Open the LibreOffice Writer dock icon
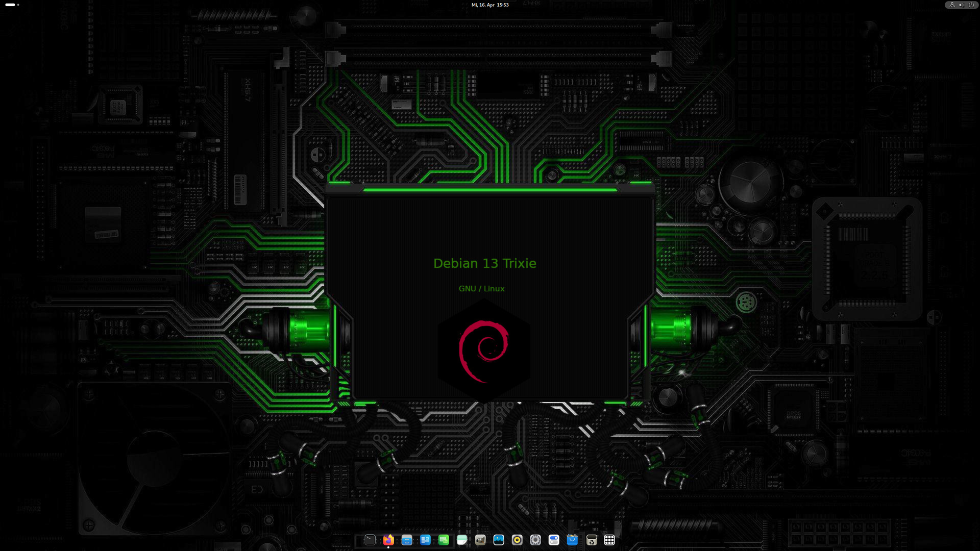Screen dimensions: 980x551 425,540
